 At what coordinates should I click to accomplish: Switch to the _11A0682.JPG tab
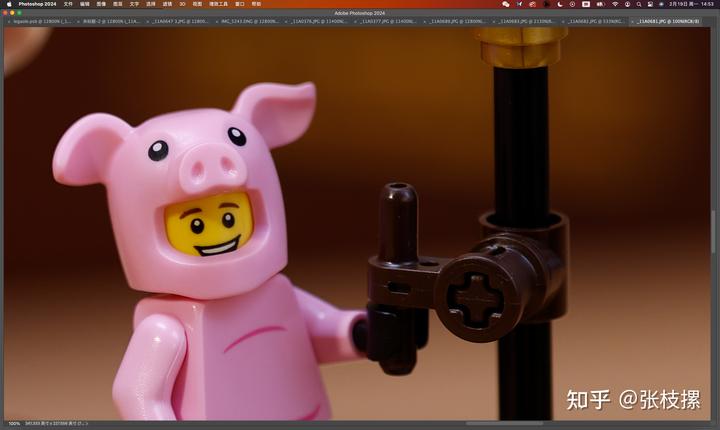click(x=597, y=22)
